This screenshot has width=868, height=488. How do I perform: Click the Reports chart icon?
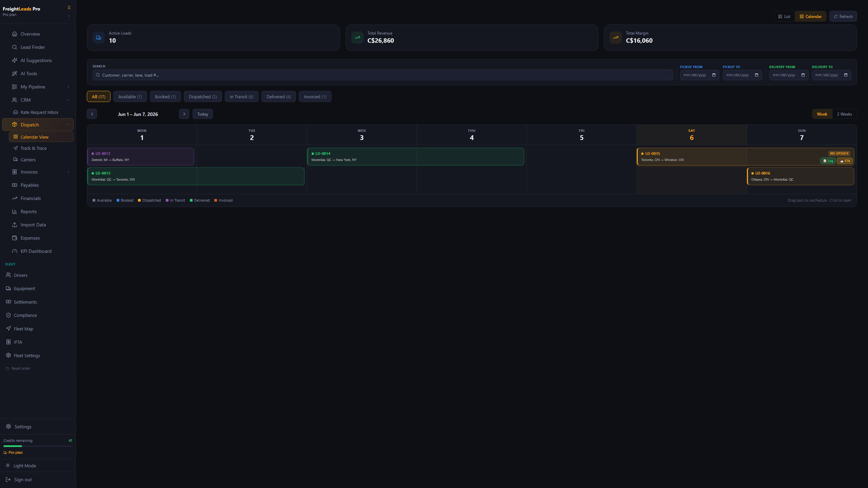pos(15,211)
